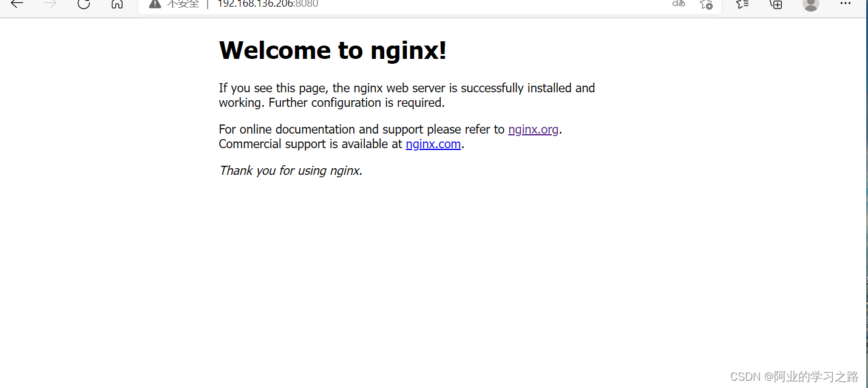Screen dimensions: 868x388
Task: Add this page to favorites
Action: tap(706, 4)
